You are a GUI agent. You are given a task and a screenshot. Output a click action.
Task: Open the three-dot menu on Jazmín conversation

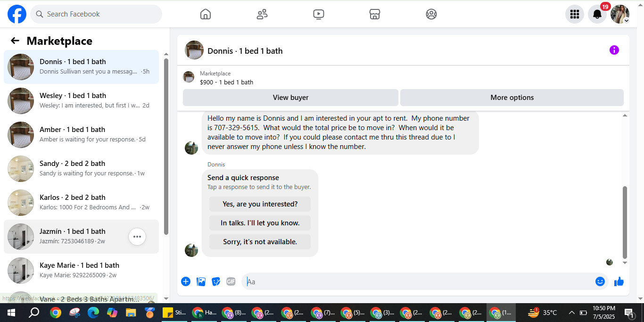(x=137, y=237)
